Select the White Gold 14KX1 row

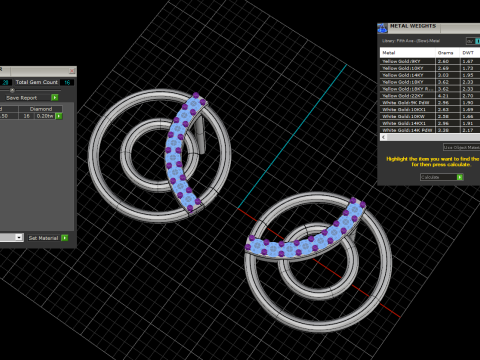[430, 123]
